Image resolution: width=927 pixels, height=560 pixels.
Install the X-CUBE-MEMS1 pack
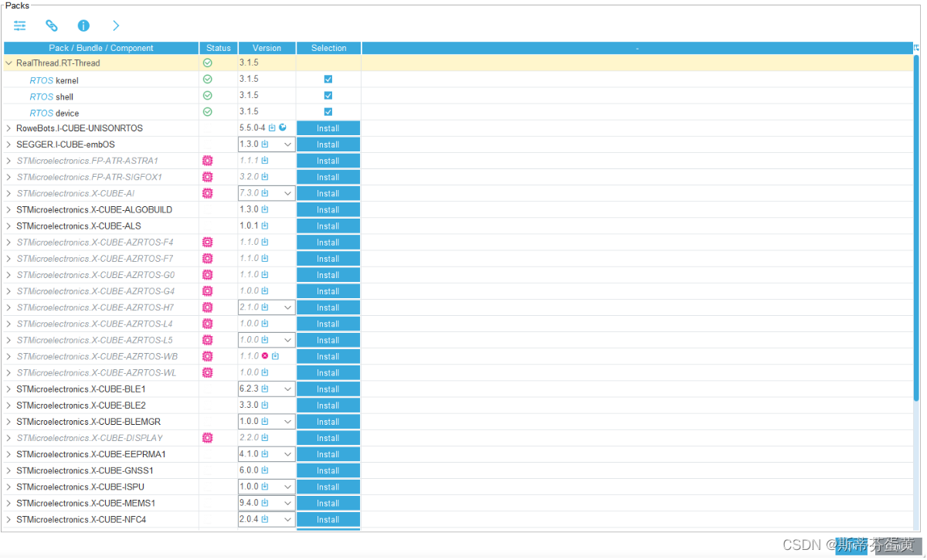pyautogui.click(x=328, y=503)
